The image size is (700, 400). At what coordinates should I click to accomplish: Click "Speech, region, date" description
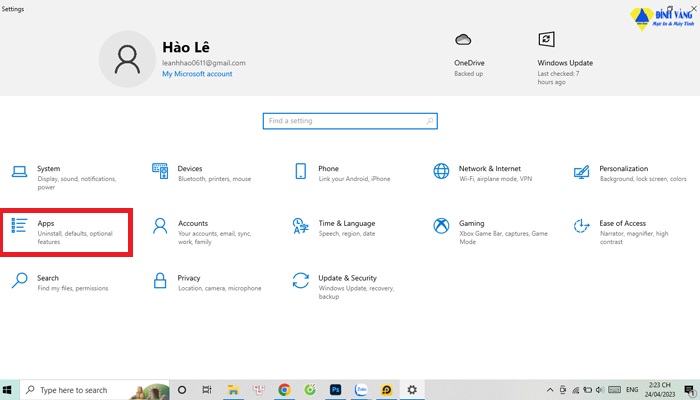pos(347,233)
